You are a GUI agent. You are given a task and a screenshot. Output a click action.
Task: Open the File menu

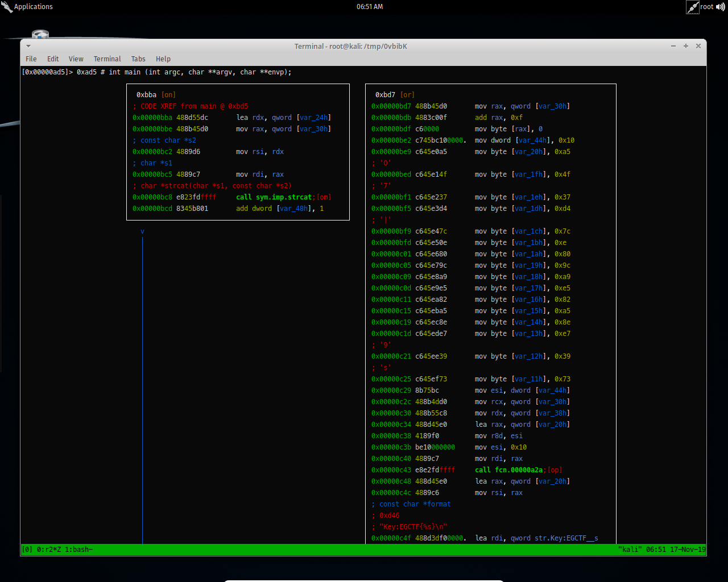pos(31,59)
